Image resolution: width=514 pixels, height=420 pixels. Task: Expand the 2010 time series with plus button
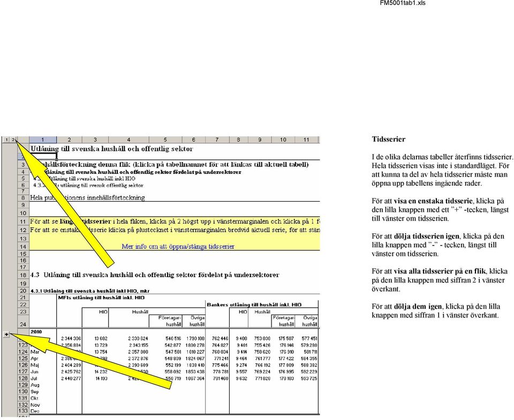pos(6,334)
